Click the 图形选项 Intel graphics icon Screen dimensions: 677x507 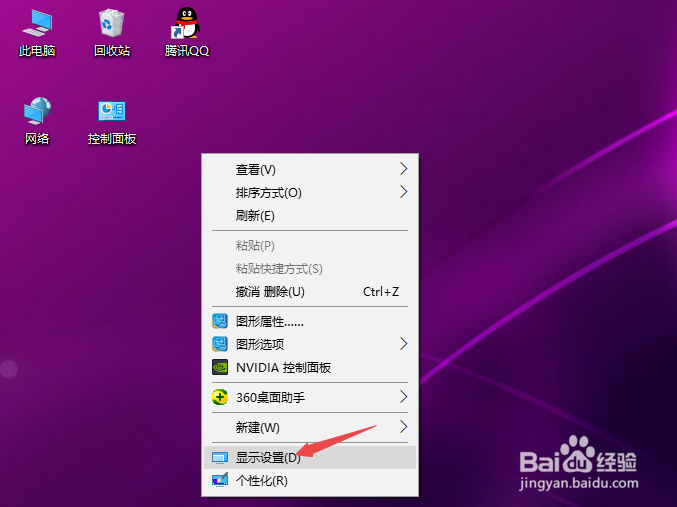pyautogui.click(x=220, y=344)
